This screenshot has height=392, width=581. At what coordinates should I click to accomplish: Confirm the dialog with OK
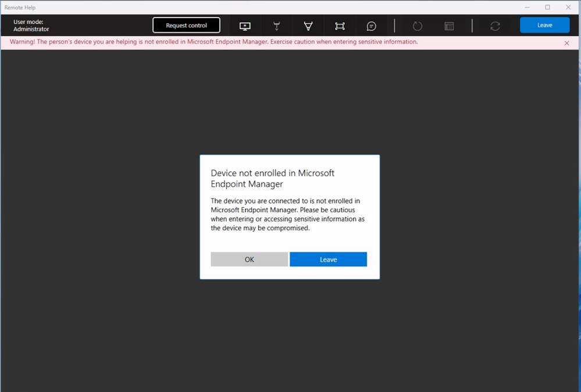pyautogui.click(x=249, y=259)
